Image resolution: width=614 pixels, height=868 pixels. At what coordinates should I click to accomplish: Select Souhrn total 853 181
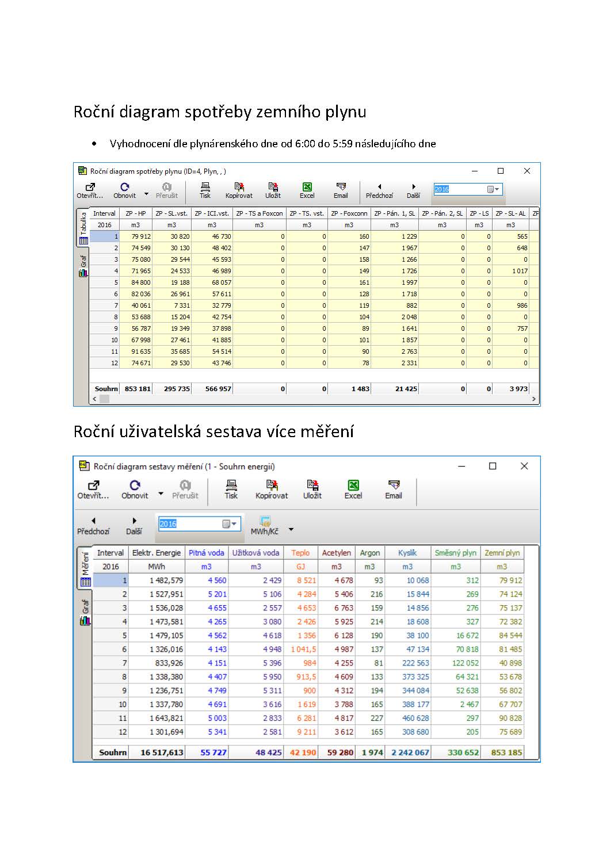pos(136,389)
